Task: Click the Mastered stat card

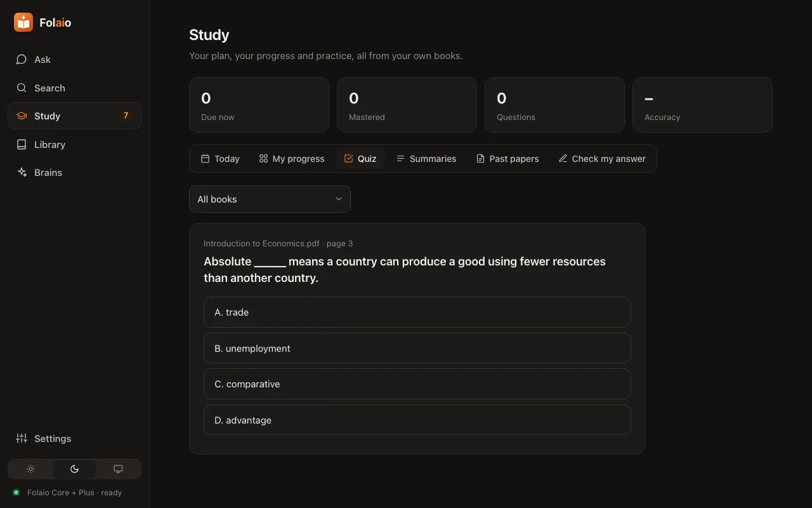Action: (x=407, y=105)
